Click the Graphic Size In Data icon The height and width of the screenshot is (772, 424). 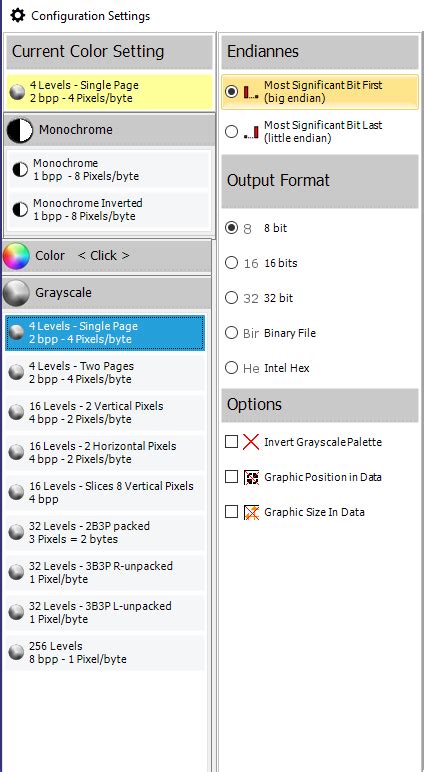252,512
